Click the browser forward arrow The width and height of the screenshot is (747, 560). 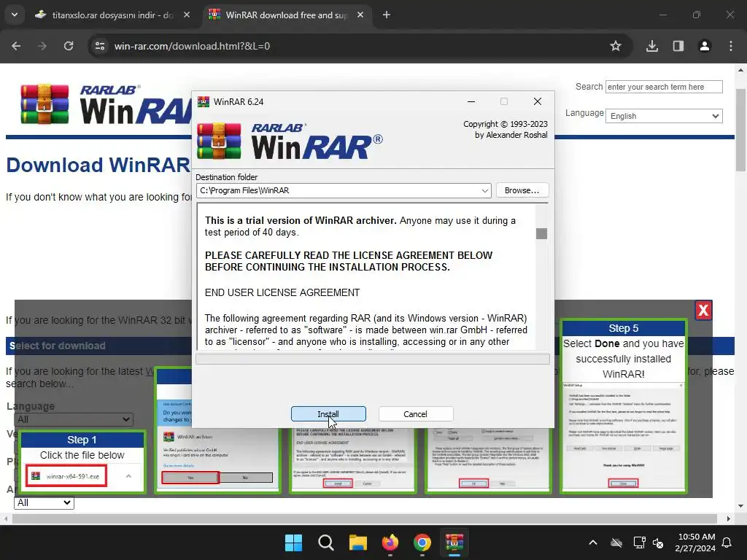point(42,46)
